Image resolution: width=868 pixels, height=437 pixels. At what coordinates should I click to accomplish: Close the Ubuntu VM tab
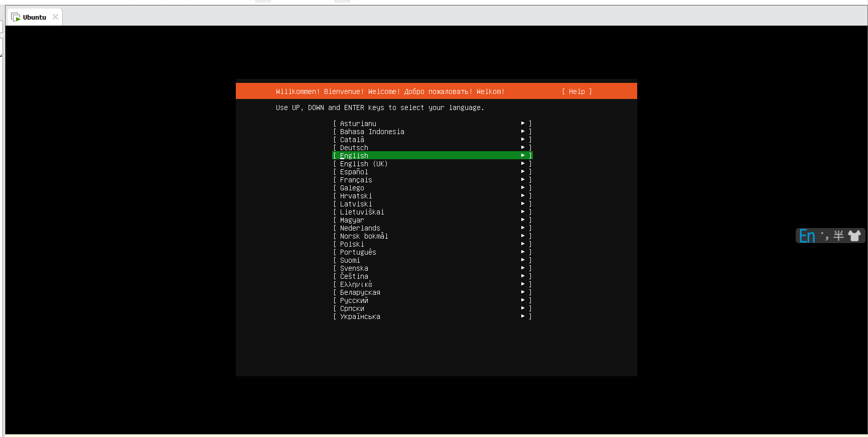[x=56, y=17]
